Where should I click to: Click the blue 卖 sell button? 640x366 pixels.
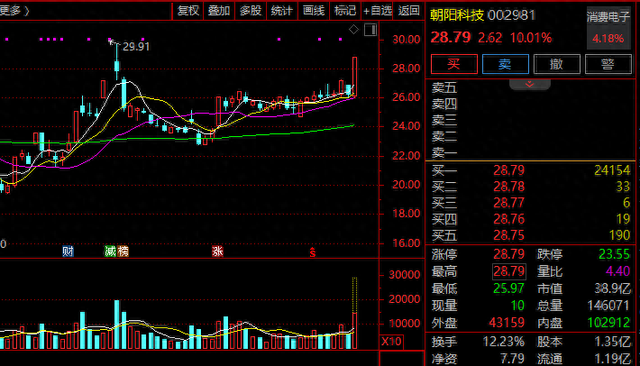505,64
